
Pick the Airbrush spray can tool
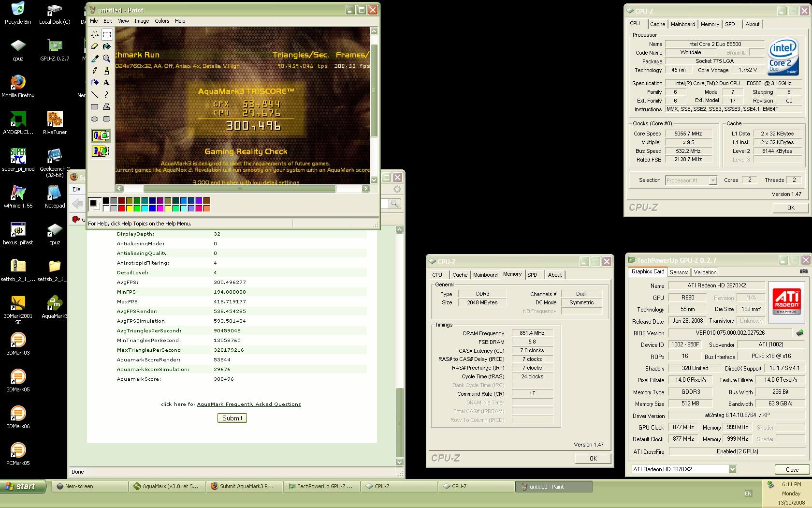[x=95, y=83]
